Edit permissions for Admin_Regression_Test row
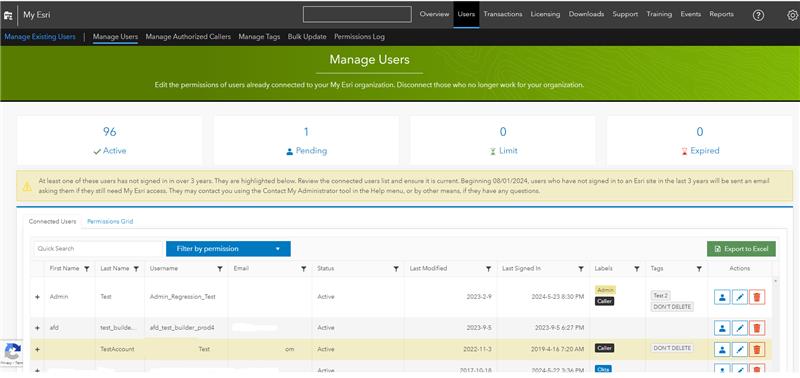This screenshot has width=800, height=378. (x=740, y=297)
